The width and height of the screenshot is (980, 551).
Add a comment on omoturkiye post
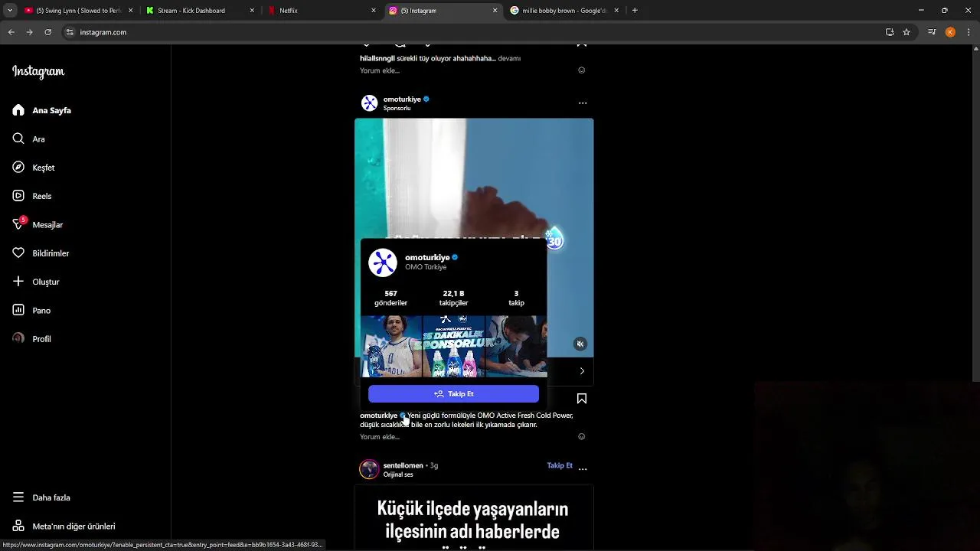(x=380, y=437)
